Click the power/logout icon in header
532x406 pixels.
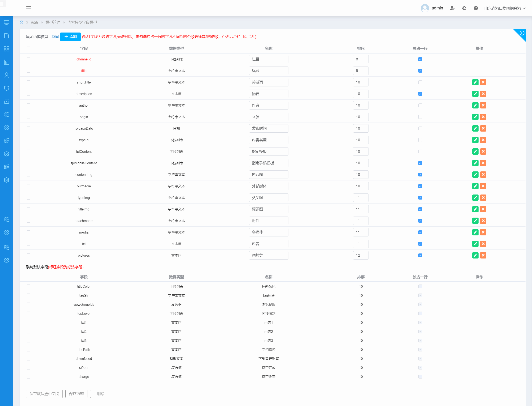pos(476,8)
